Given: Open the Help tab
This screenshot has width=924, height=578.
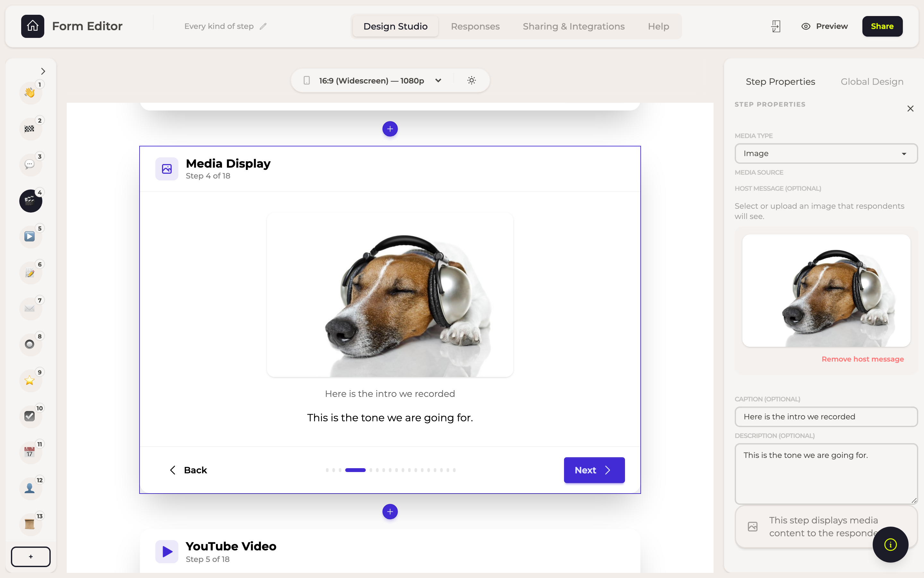Looking at the screenshot, I should coord(658,26).
